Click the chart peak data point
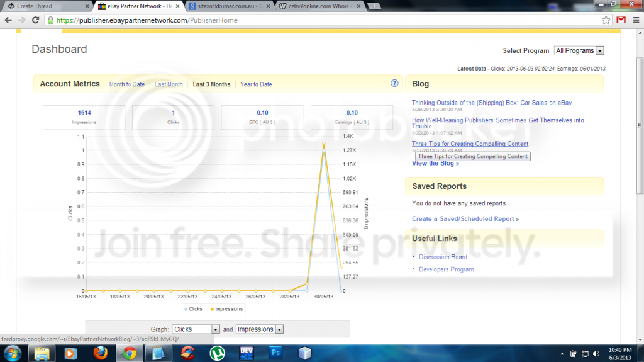 (x=324, y=144)
